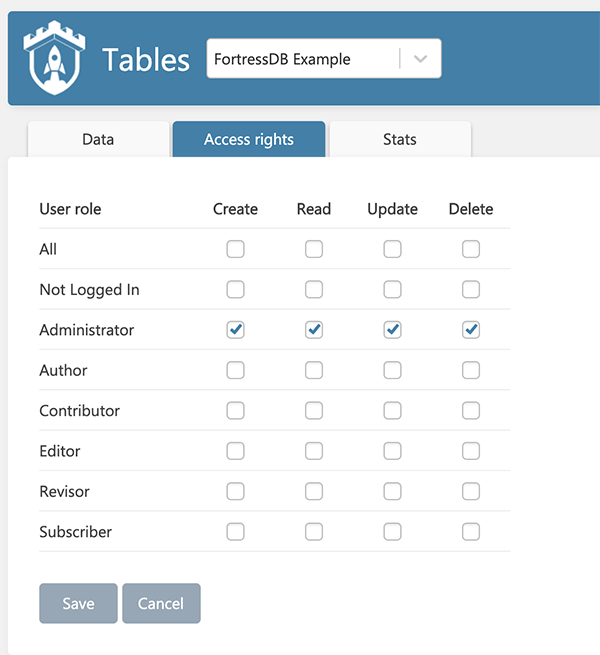
Task: Open the FortressDB Example table dropdown
Action: click(304, 59)
